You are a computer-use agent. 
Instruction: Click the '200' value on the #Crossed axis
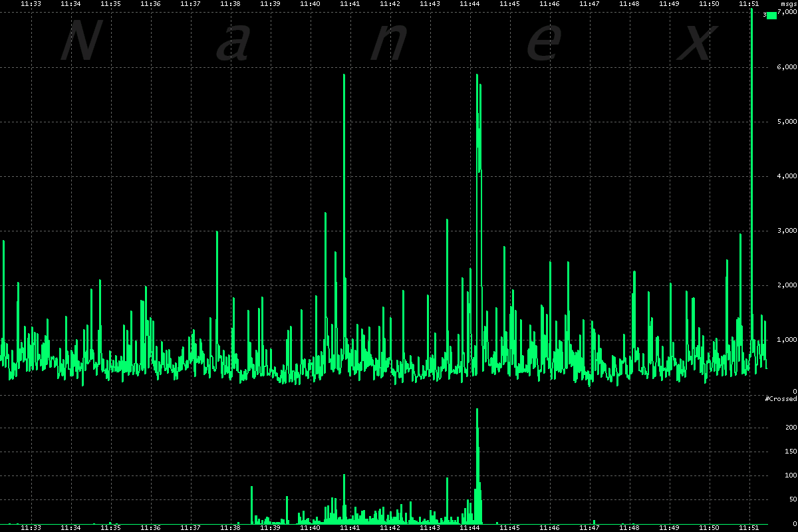[x=791, y=427]
